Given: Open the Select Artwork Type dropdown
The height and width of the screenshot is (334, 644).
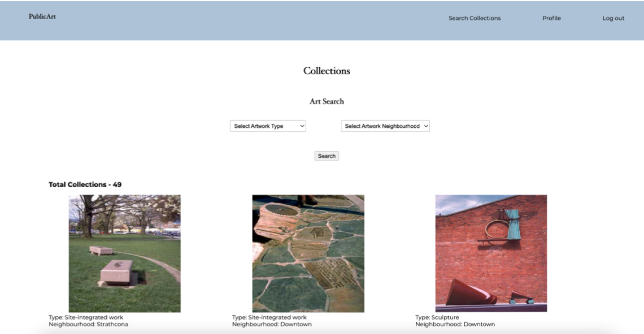Looking at the screenshot, I should (x=268, y=126).
